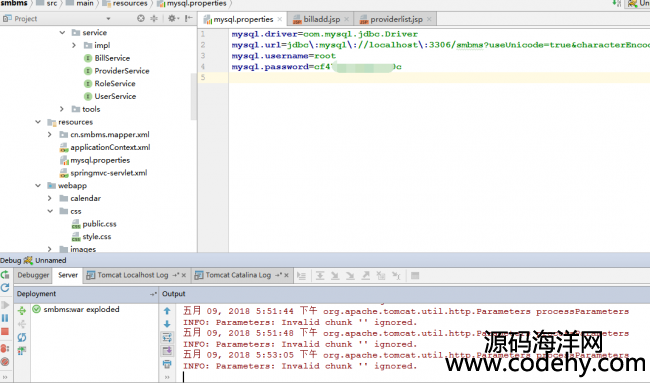Screen dimensions: 650x383
Task: Click the Print icon in Output toolbar
Action: coord(167,364)
